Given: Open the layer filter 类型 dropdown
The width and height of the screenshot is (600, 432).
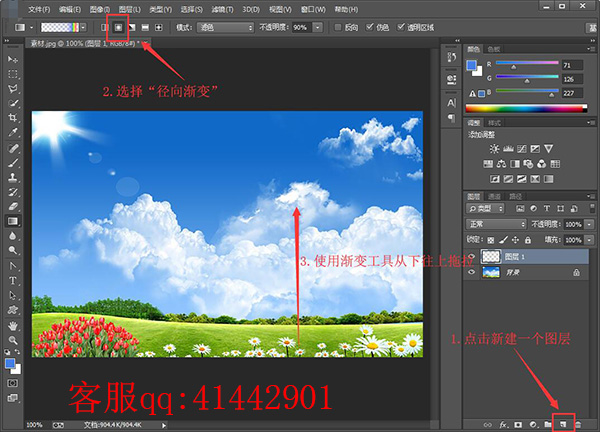Looking at the screenshot, I should coord(485,209).
